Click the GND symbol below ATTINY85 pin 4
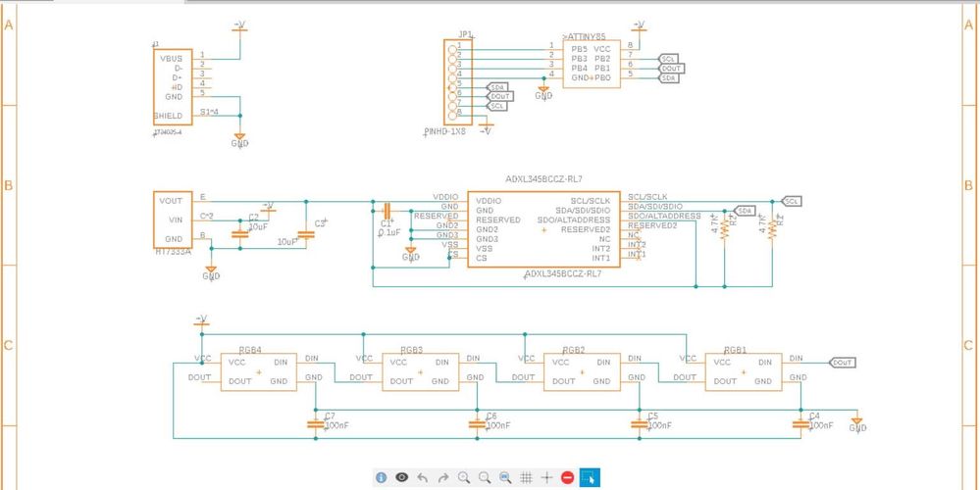This screenshot has width=980, height=490. click(543, 93)
